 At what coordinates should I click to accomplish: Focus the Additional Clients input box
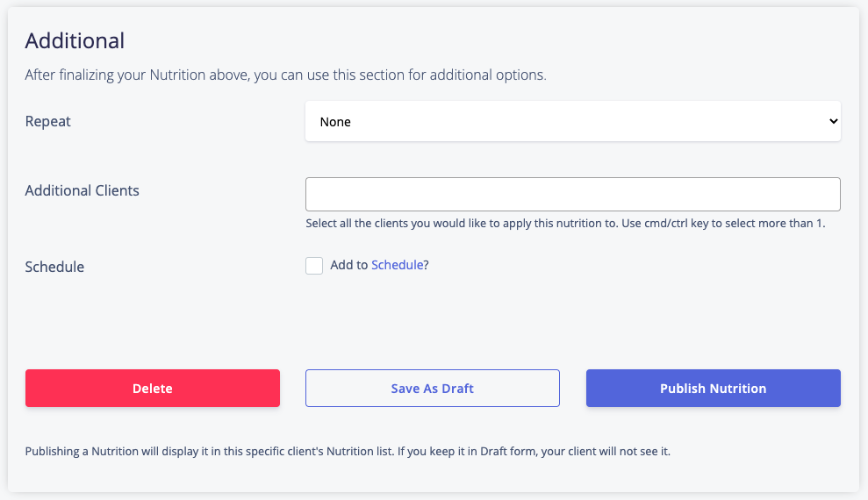tap(573, 194)
